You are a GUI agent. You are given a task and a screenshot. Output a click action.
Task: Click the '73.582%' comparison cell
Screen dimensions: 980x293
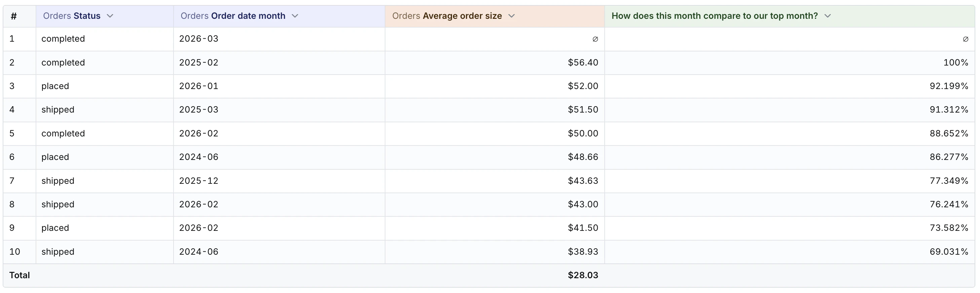[790, 228]
